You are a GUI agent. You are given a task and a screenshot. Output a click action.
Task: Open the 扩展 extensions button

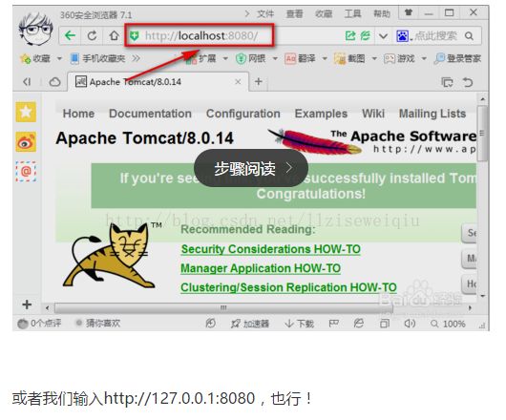(x=200, y=59)
